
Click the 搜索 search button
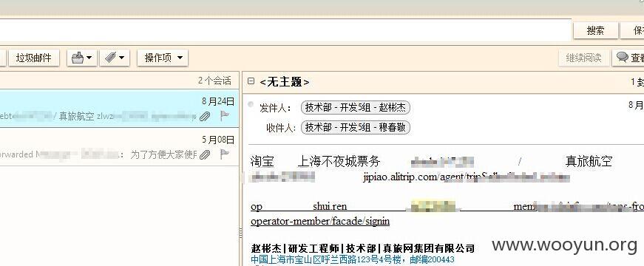[595, 30]
